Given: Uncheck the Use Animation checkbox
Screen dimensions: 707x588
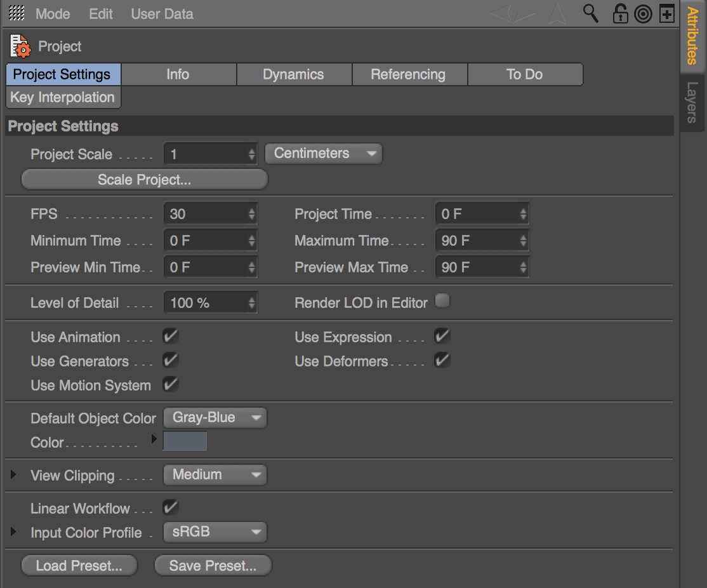Looking at the screenshot, I should 170,337.
